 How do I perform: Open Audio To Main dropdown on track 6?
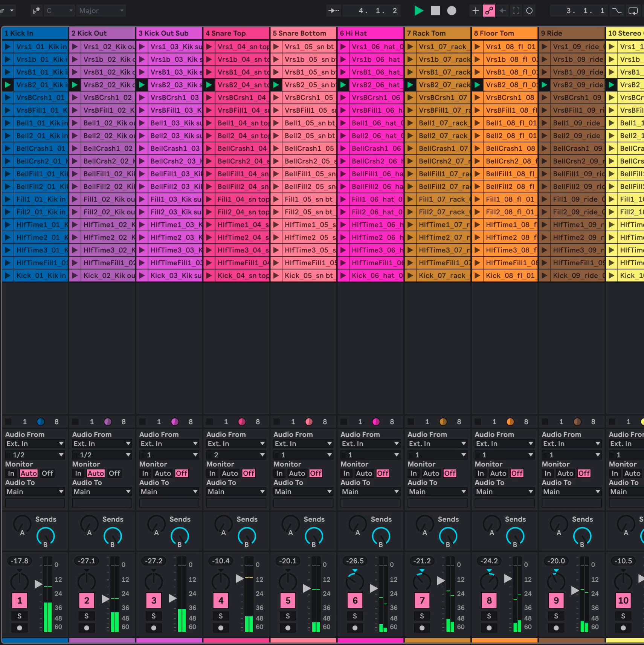tap(370, 492)
